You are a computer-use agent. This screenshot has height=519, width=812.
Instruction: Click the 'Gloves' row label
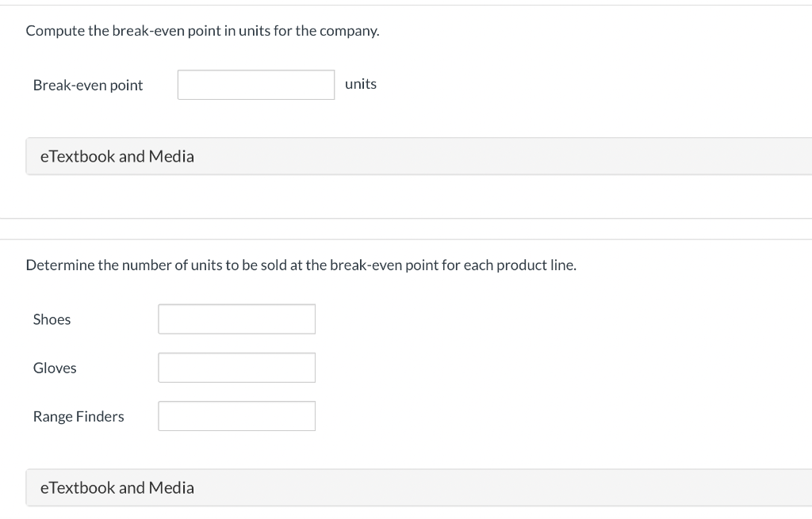(x=55, y=368)
